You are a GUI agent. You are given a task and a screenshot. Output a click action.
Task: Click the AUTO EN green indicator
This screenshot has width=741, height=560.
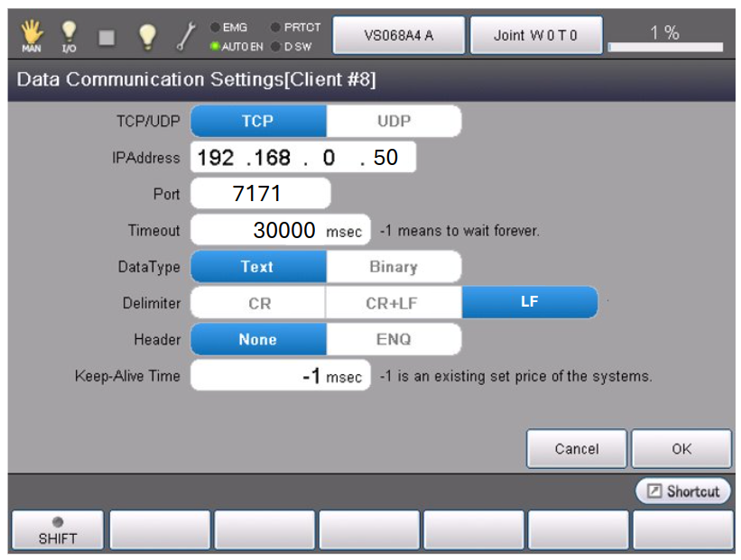(215, 46)
